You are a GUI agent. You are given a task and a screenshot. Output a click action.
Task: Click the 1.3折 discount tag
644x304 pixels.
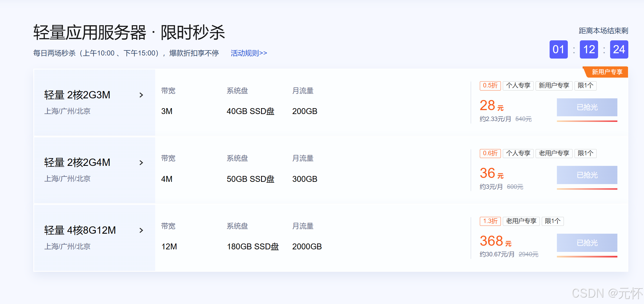coord(490,221)
